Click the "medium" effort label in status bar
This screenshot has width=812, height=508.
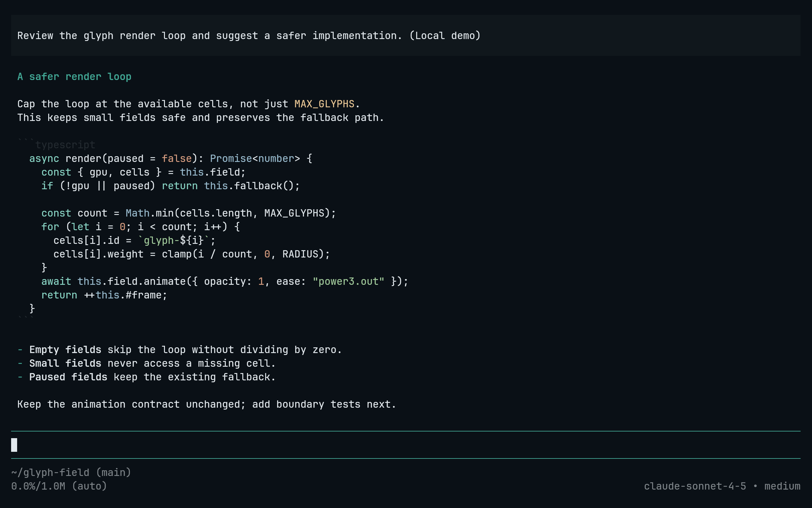click(x=782, y=486)
